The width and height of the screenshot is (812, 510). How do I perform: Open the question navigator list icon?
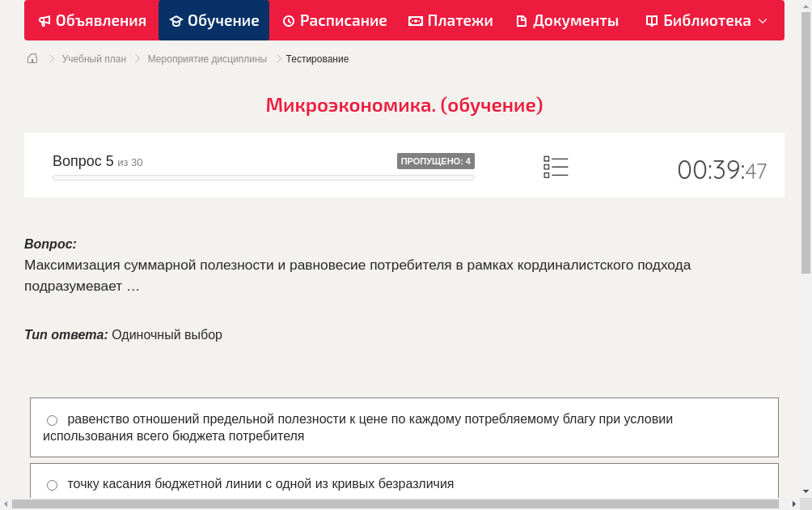[556, 166]
